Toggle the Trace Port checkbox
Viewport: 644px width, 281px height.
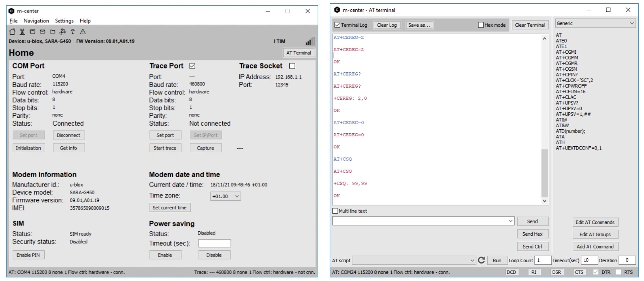point(192,66)
